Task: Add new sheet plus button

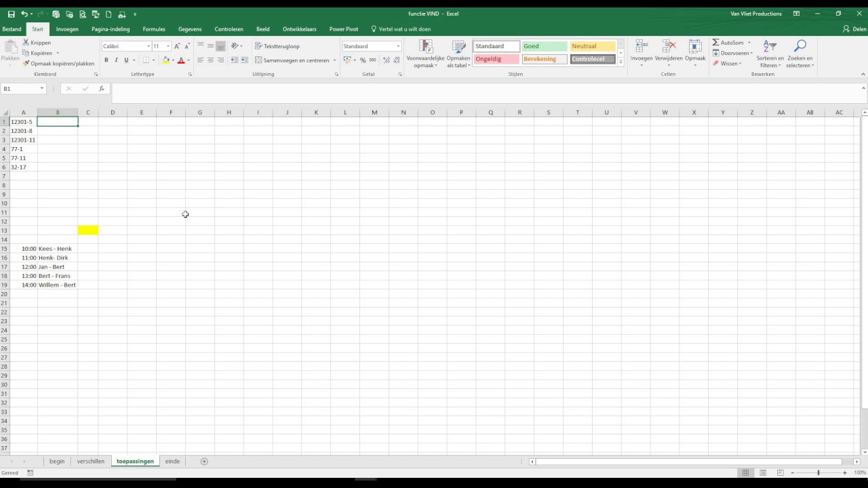Action: [x=204, y=462]
